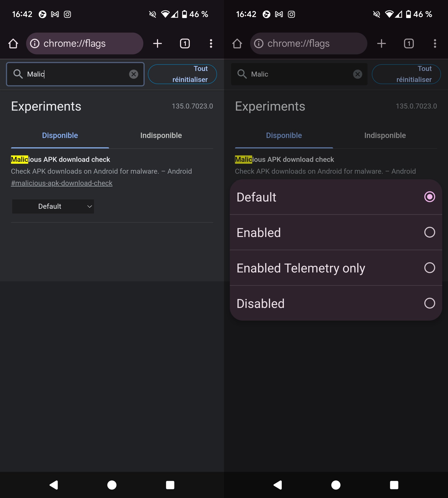Select the Enabled radio option
Image resolution: width=448 pixels, height=498 pixels.
429,232
